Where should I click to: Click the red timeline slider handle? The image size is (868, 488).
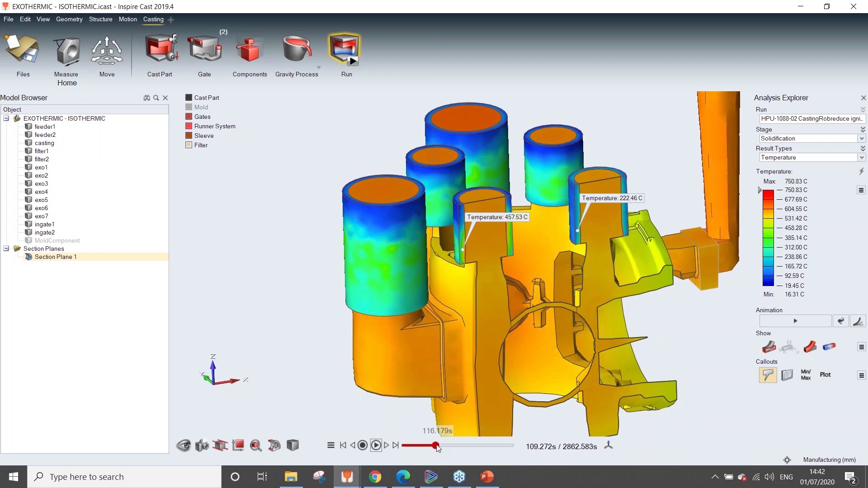click(435, 446)
